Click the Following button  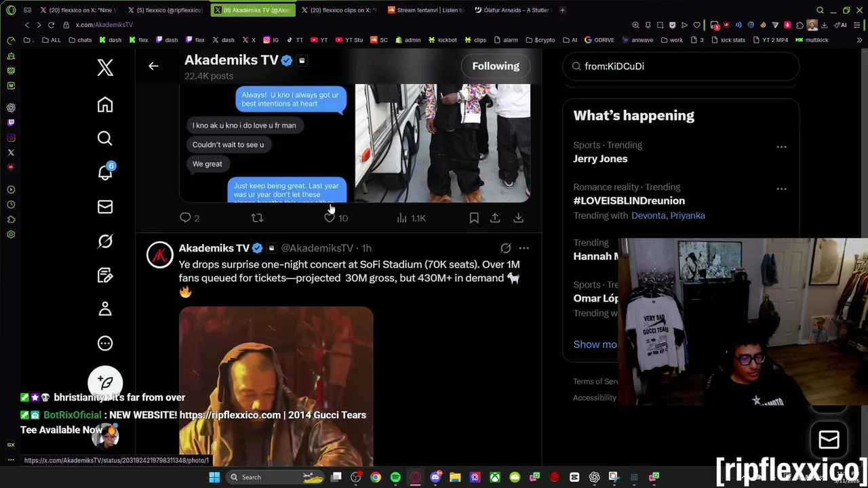coord(496,66)
